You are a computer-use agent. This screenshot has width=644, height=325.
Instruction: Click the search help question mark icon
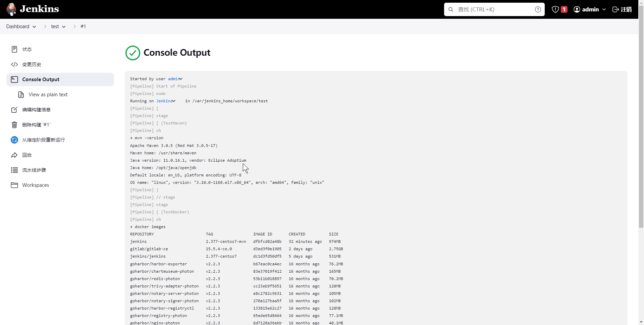[538, 9]
